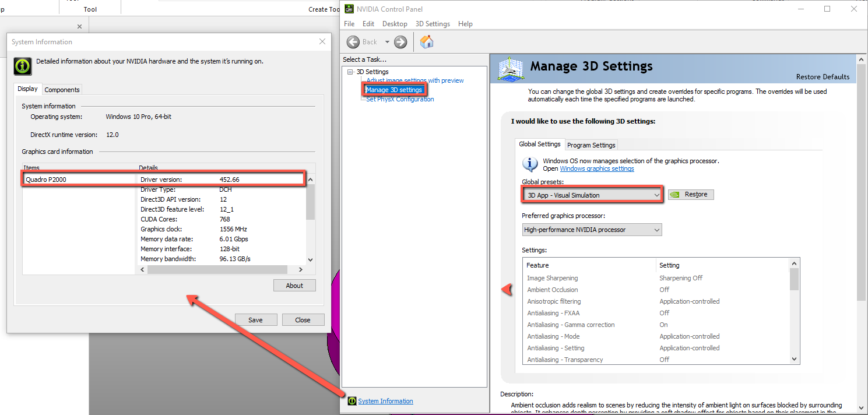Viewport: 868px width, 415px height.
Task: Select the Antialiasing - Transparency row
Action: tap(656, 360)
